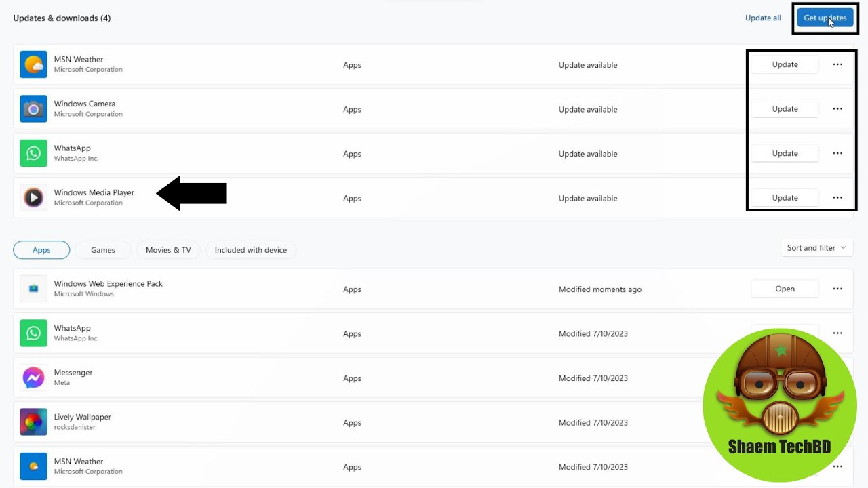Open more options for WhatsApp modified 7/10/2023
Image resolution: width=868 pixels, height=488 pixels.
point(837,333)
